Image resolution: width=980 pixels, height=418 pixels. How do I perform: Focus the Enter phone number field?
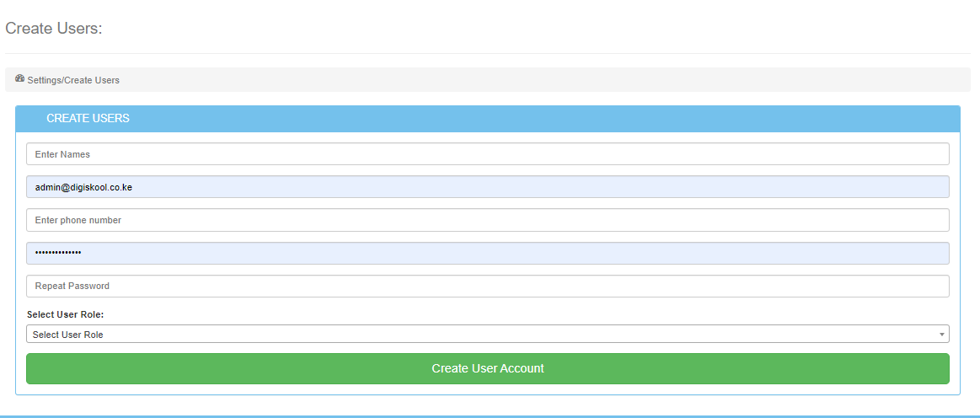[x=487, y=220]
